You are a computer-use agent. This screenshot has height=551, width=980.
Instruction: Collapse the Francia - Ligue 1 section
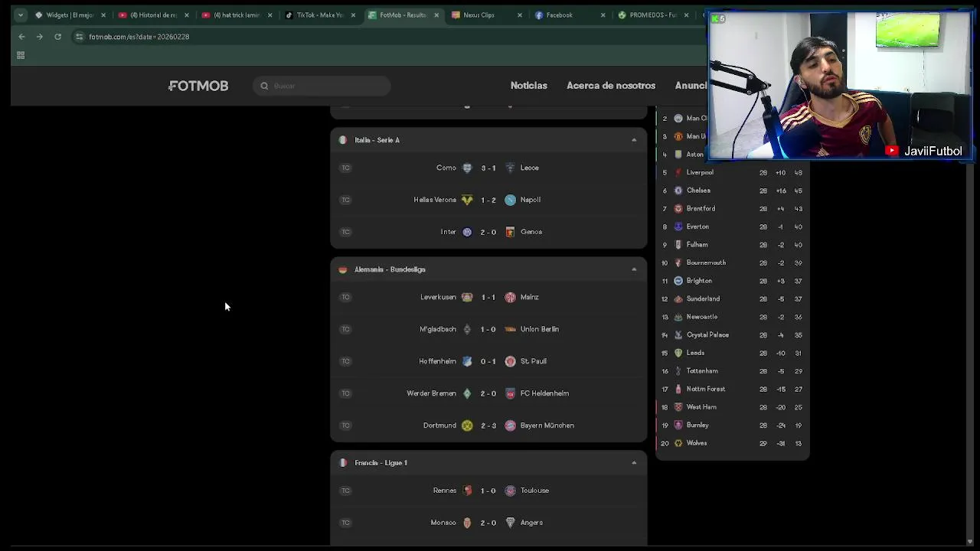pyautogui.click(x=634, y=463)
